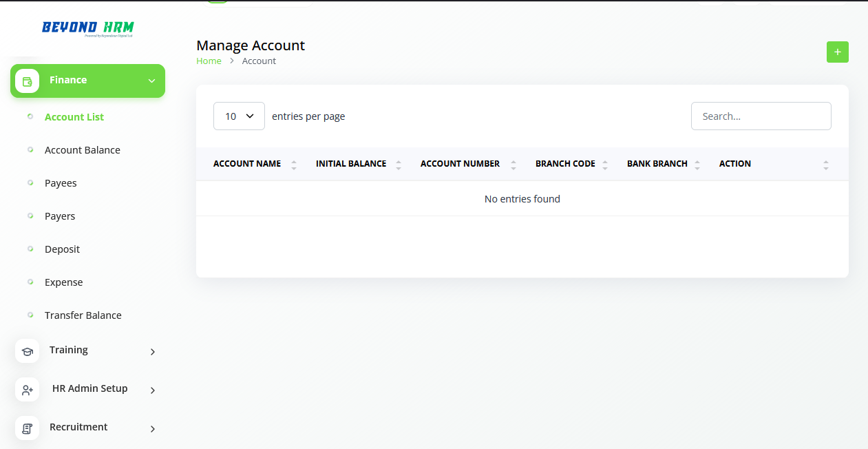Open the entries per page dropdown
Viewport: 868px width, 449px height.
pos(239,116)
